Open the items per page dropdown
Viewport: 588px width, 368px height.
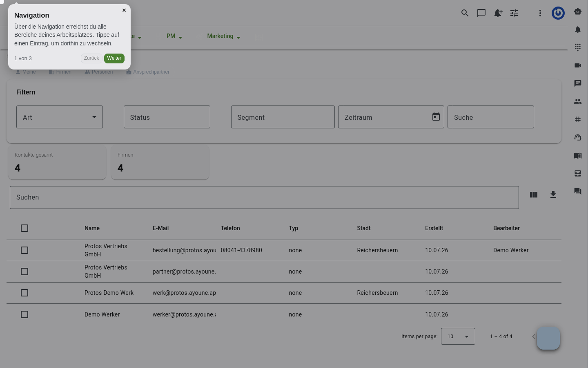(458, 337)
